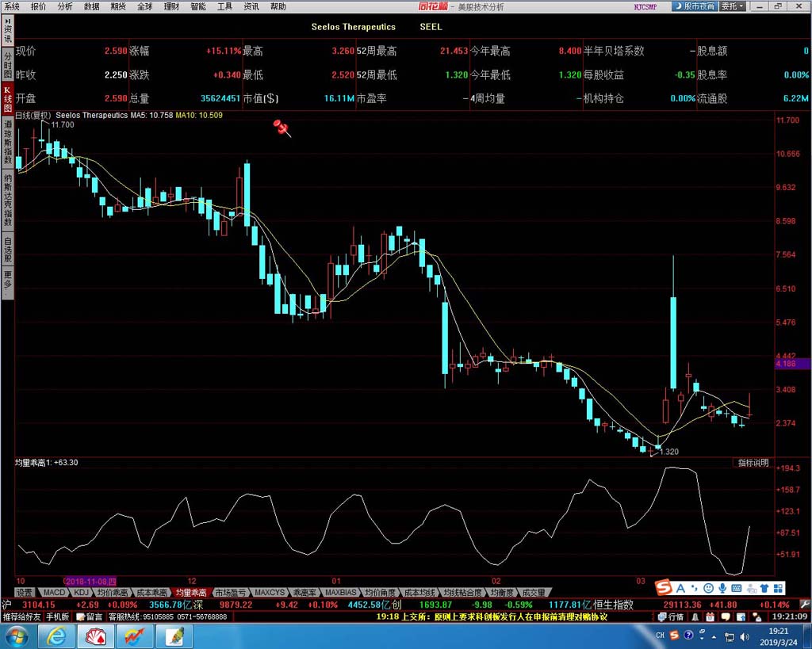Click the yellow chat bubble icon in status bar
The image size is (812, 649).
(x=726, y=617)
